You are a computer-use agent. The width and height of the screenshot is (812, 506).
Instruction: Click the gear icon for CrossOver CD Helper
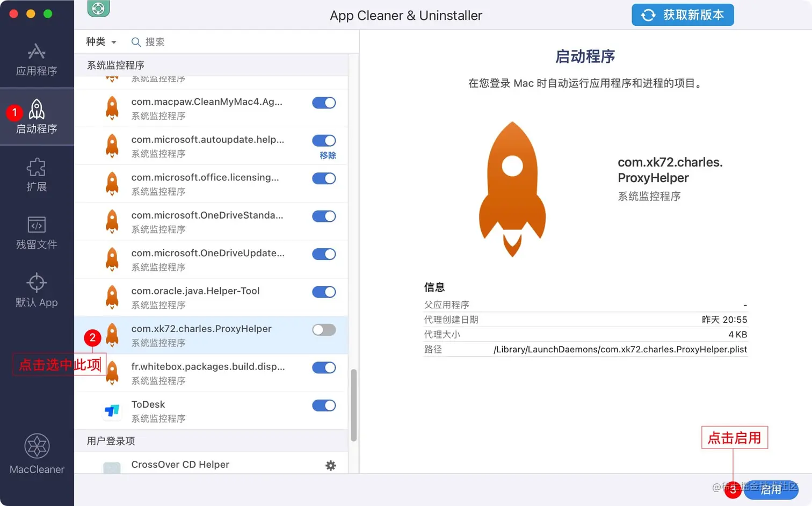(x=331, y=466)
